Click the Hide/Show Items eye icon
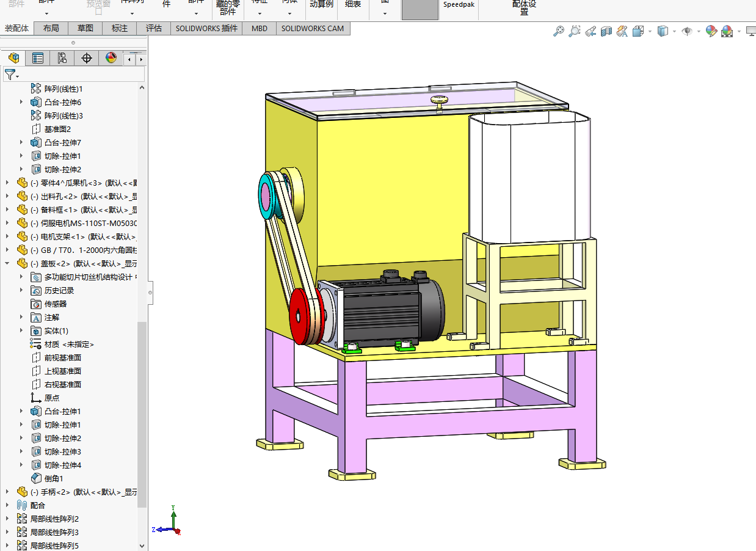This screenshot has height=551, width=756. pos(687,31)
